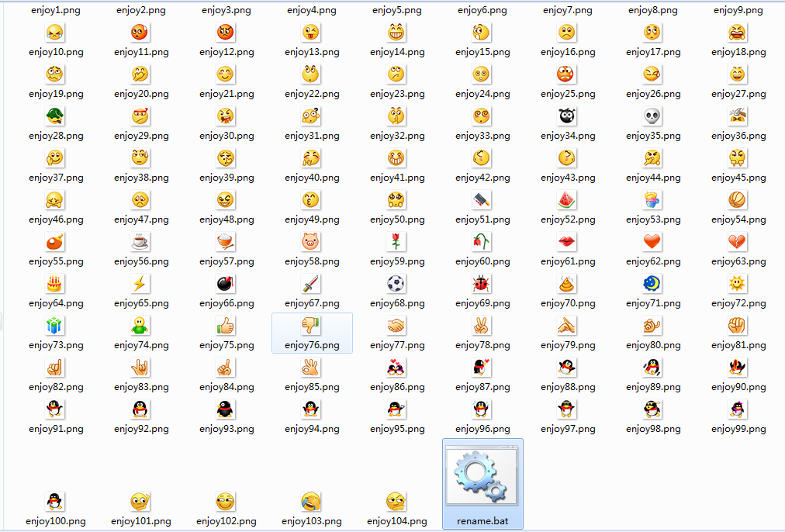Select the crying-laughing face enjoy103.png
Viewport: 785px width, 532px height.
[x=310, y=501]
